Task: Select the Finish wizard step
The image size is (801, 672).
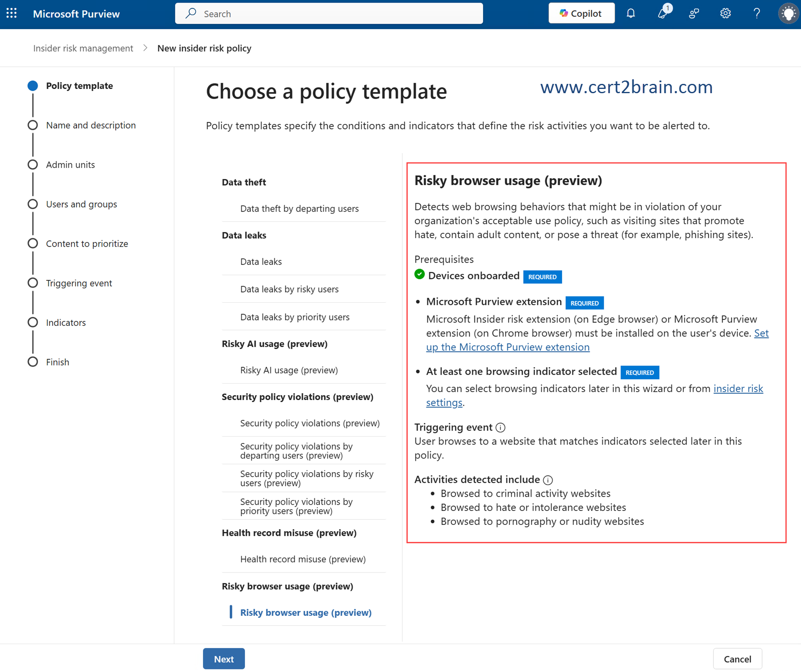Action: 48,362
